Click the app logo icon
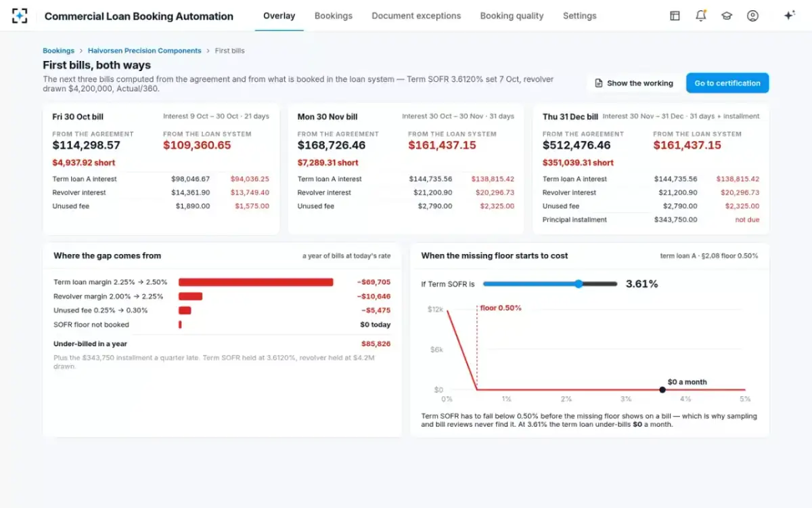This screenshot has height=508, width=812. [x=20, y=16]
